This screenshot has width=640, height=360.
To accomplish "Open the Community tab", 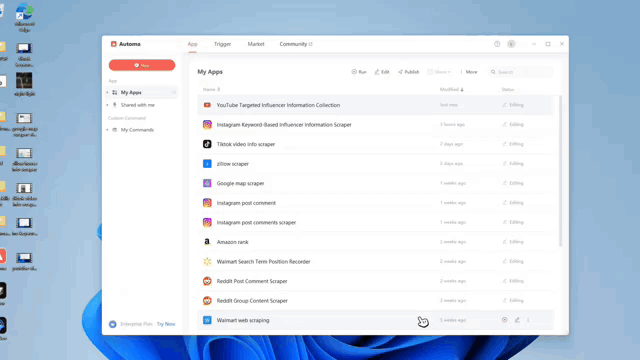I will pos(296,44).
